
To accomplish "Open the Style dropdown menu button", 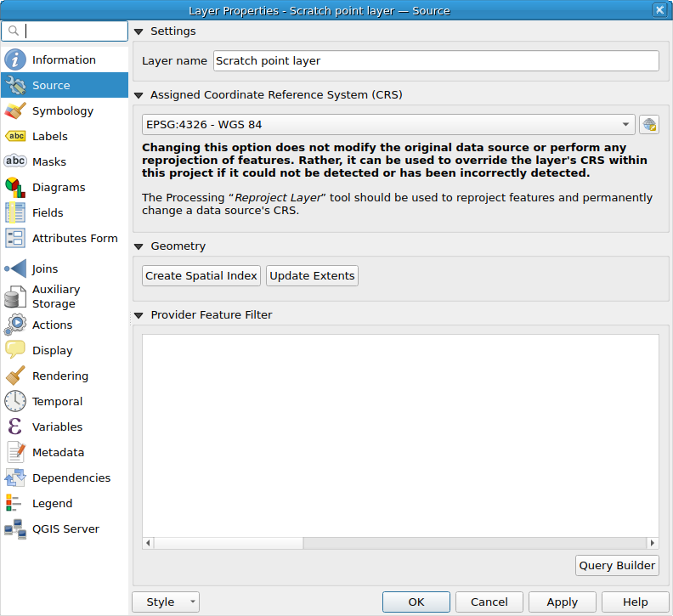I will (165, 602).
